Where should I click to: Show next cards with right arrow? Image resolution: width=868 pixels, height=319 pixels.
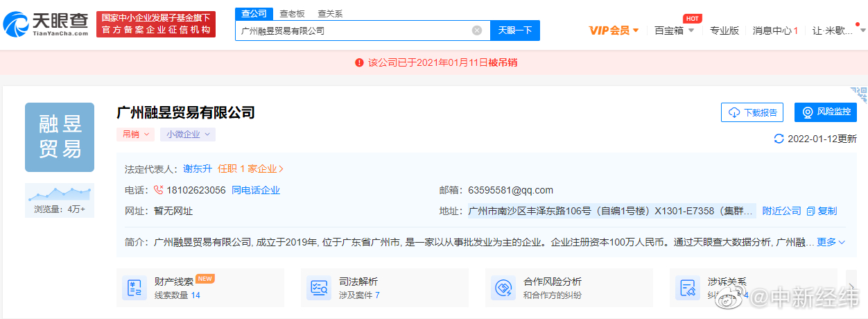(x=852, y=288)
